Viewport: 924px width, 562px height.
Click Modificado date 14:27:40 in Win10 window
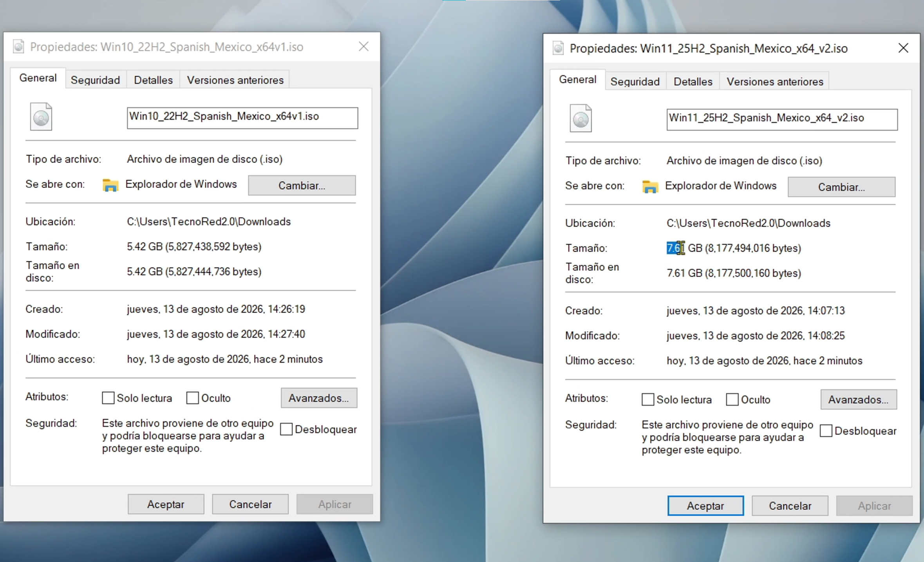pyautogui.click(x=216, y=334)
